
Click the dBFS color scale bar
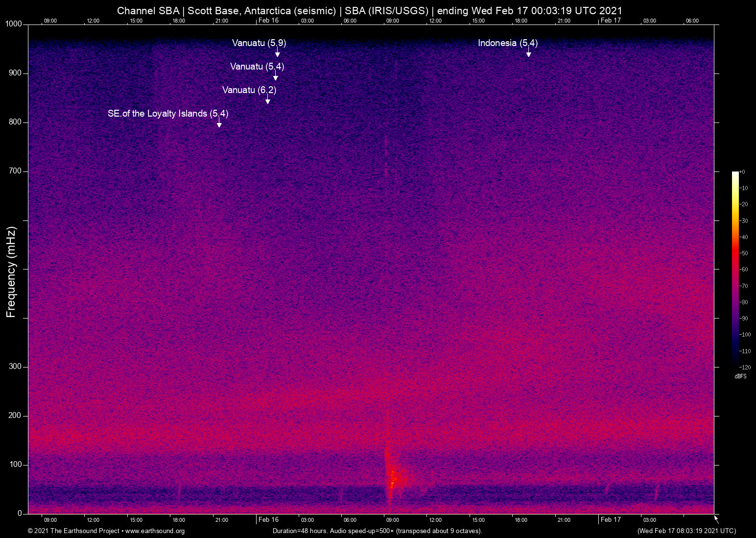pyautogui.click(x=735, y=269)
